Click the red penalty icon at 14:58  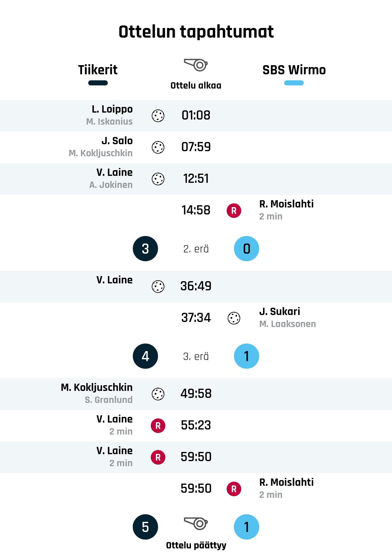(x=234, y=211)
